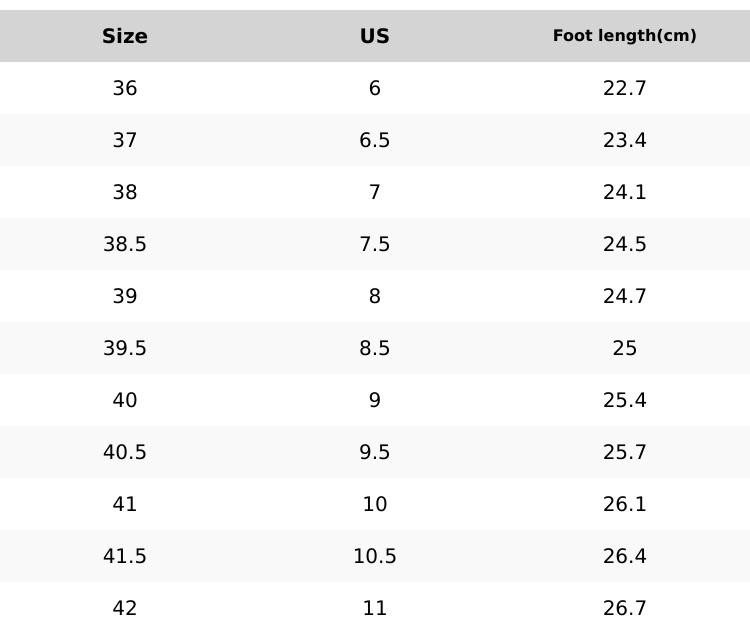Select size 42 cell
The width and height of the screenshot is (750, 634).
tap(125, 608)
